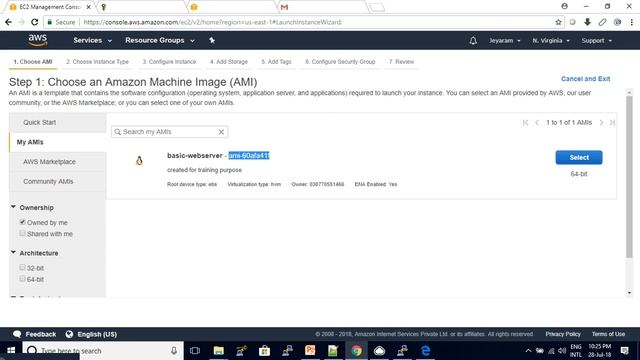This screenshot has height=360, width=640.
Task: Click the browser back arrow
Action: click(x=8, y=22)
